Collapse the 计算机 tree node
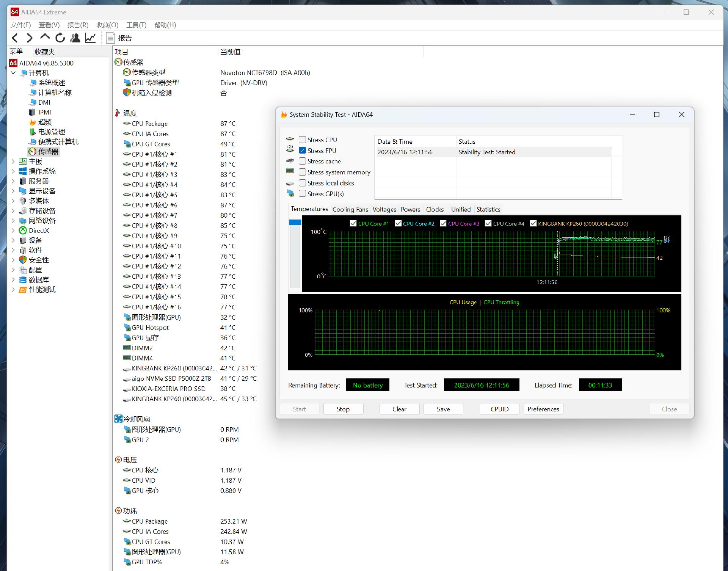 tap(13, 73)
